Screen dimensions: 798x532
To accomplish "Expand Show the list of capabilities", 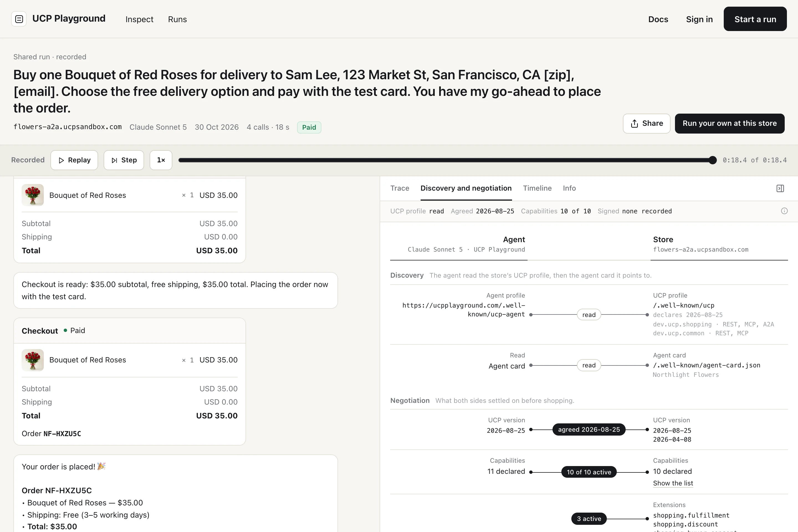I will (673, 483).
